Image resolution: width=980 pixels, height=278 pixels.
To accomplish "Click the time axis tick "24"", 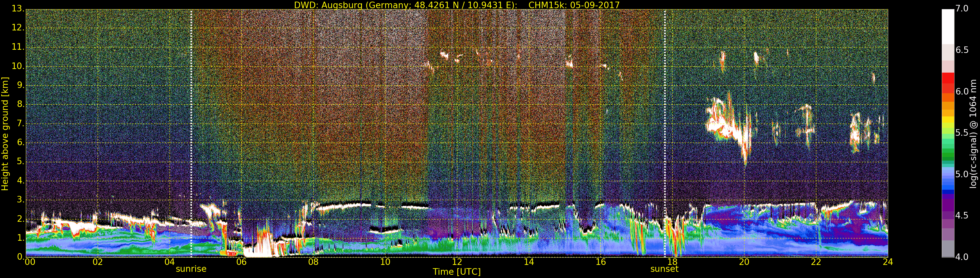I will pyautogui.click(x=888, y=262).
